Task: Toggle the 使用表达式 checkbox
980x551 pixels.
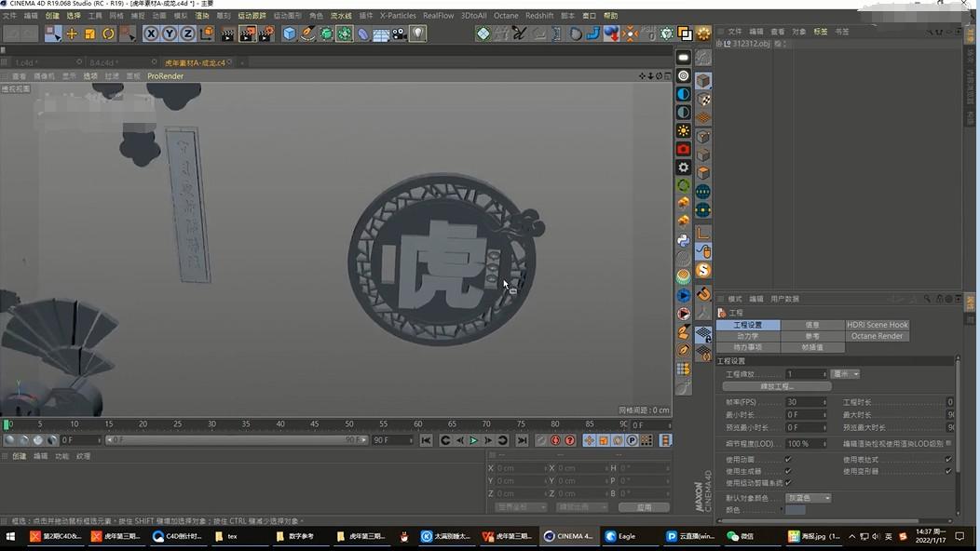Action: (x=948, y=459)
